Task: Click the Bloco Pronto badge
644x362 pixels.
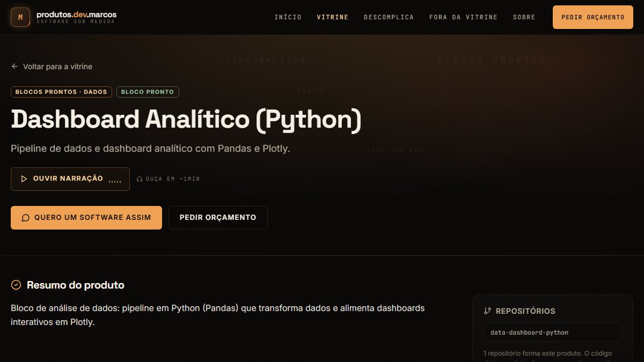Action: [148, 92]
